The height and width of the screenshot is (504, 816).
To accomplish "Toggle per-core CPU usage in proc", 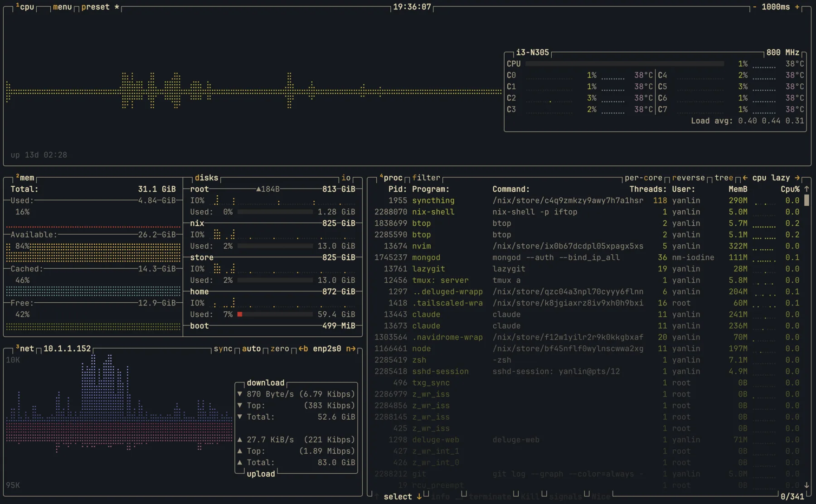I will pos(643,178).
